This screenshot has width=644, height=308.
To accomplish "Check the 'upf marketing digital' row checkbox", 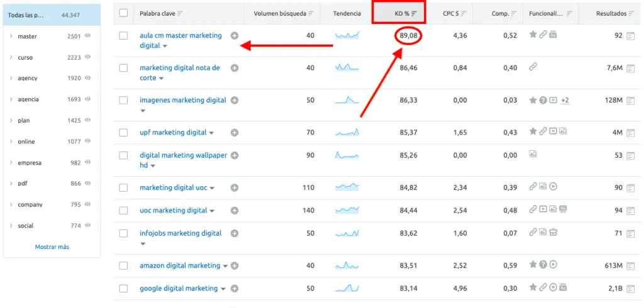I will click(123, 133).
